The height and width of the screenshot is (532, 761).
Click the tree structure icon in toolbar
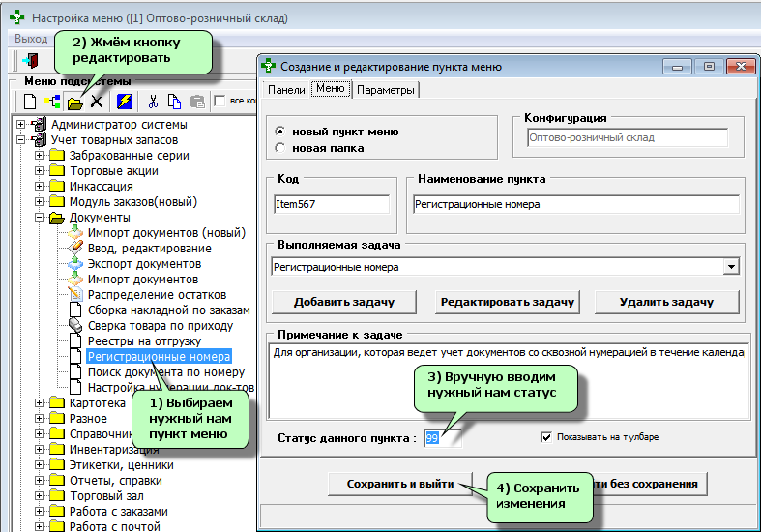tap(51, 101)
